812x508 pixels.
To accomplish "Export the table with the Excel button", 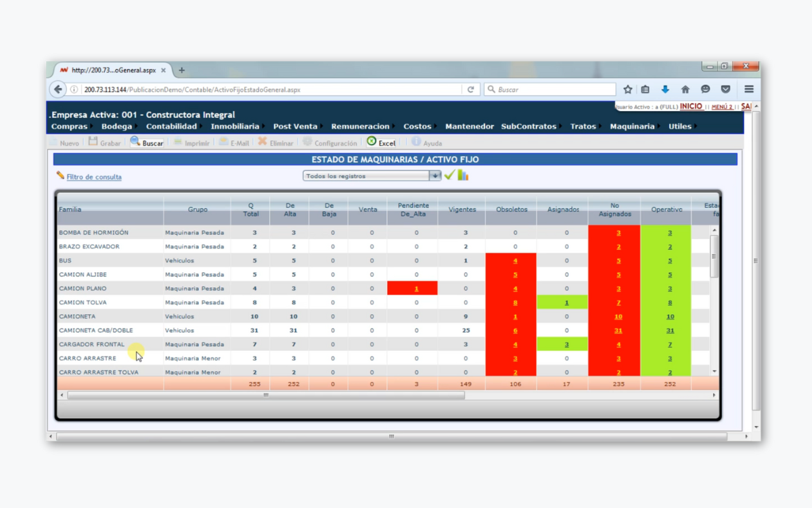I will tap(381, 142).
